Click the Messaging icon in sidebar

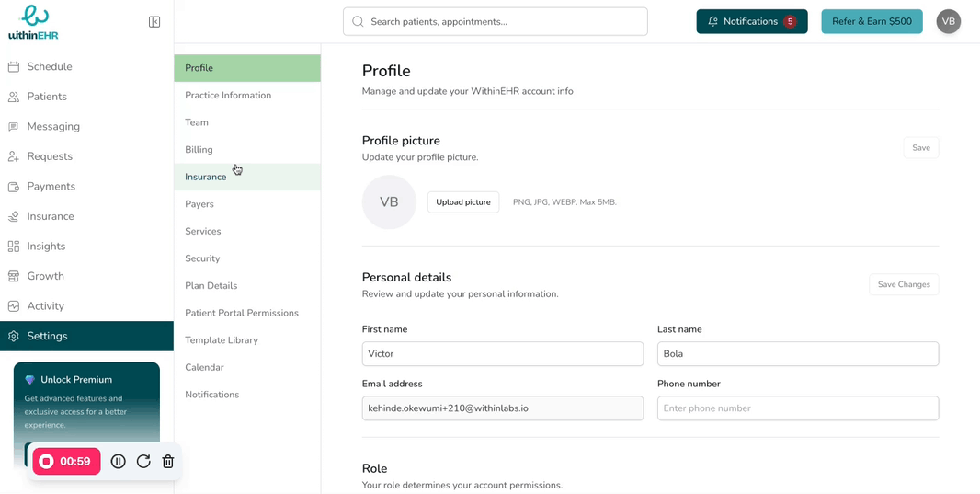click(14, 127)
